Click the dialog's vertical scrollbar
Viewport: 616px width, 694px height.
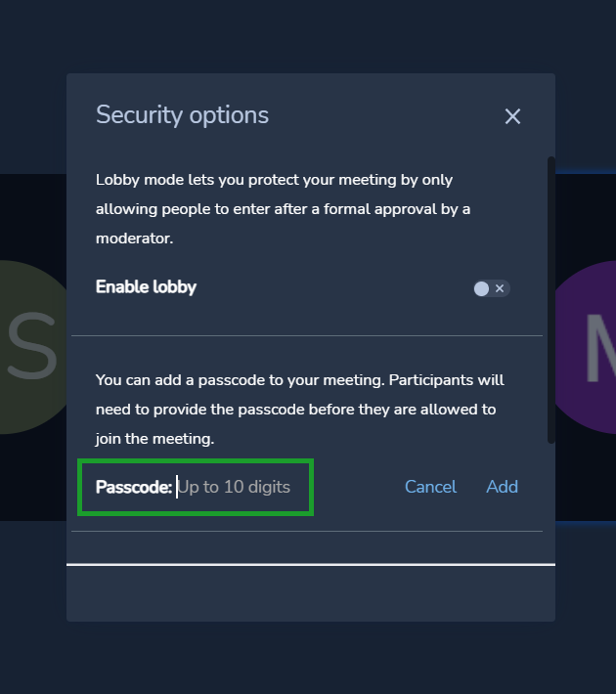[550, 300]
